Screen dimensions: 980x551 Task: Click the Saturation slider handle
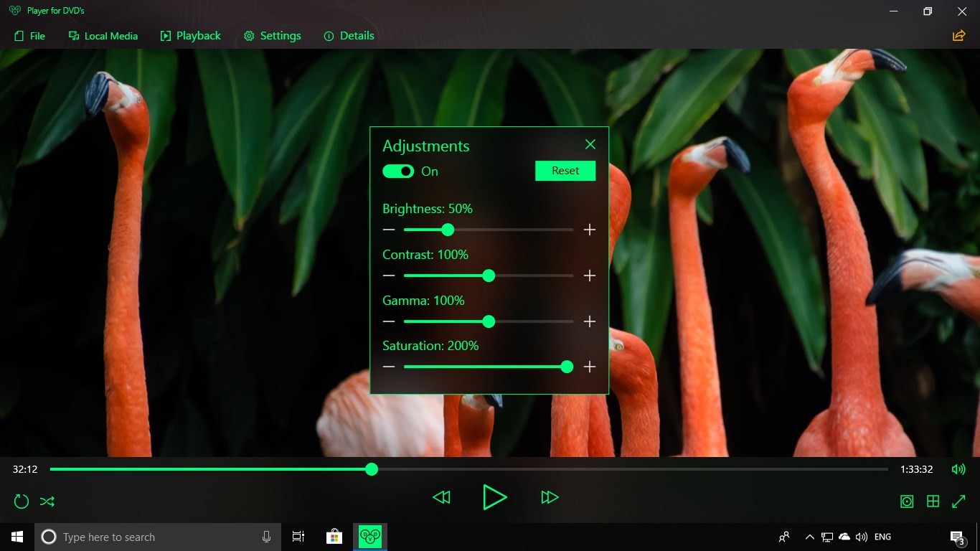[567, 367]
